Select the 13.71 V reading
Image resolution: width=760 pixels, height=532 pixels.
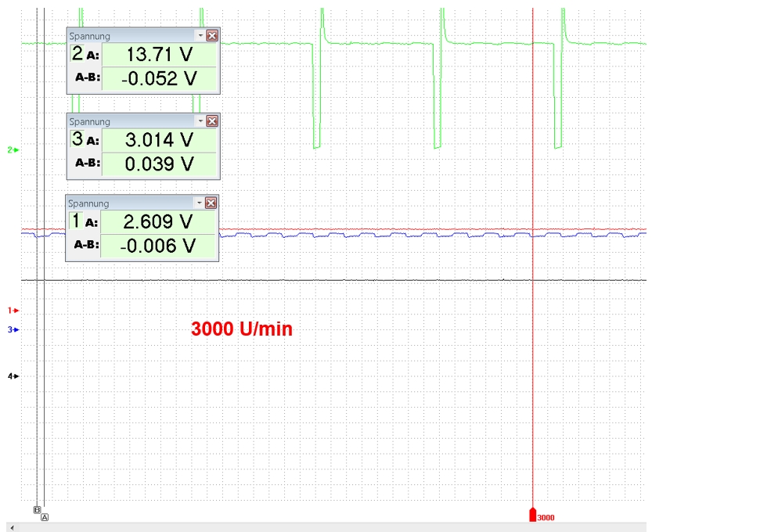click(x=160, y=54)
